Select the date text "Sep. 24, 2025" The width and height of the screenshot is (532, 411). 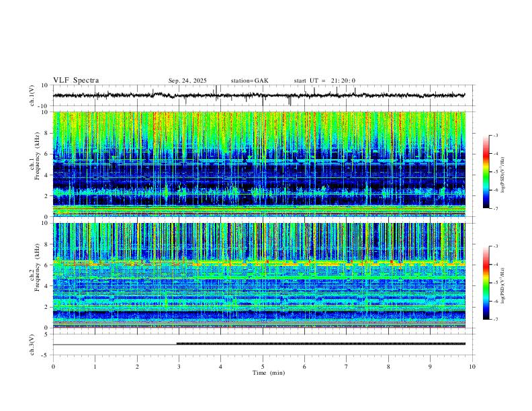(x=187, y=81)
